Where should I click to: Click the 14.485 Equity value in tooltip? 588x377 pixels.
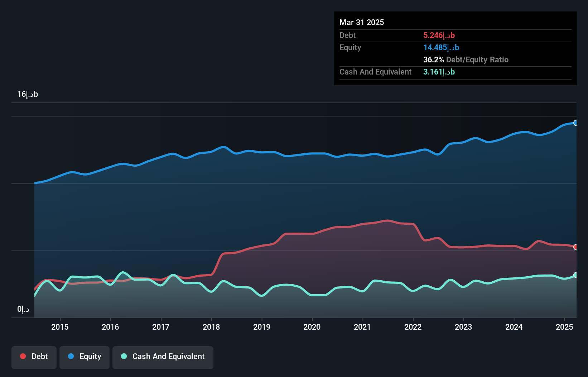pyautogui.click(x=441, y=47)
